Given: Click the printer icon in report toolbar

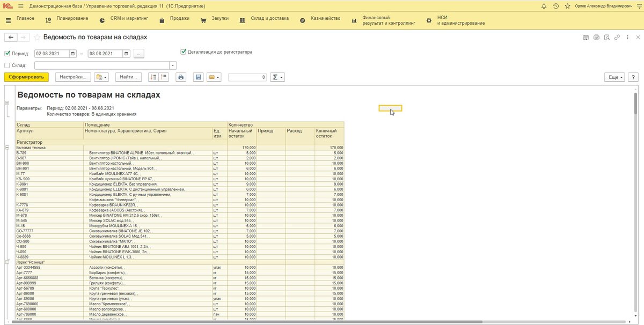Looking at the screenshot, I should (x=181, y=77).
